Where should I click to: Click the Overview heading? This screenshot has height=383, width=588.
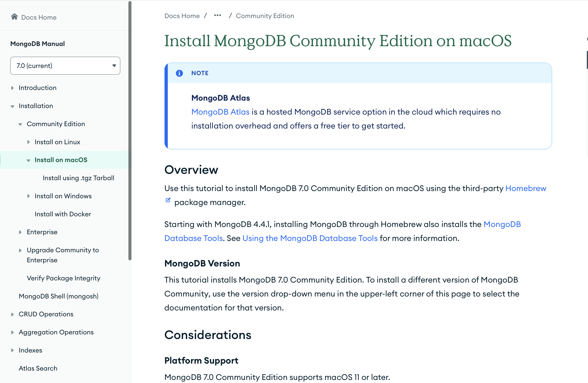coord(191,170)
